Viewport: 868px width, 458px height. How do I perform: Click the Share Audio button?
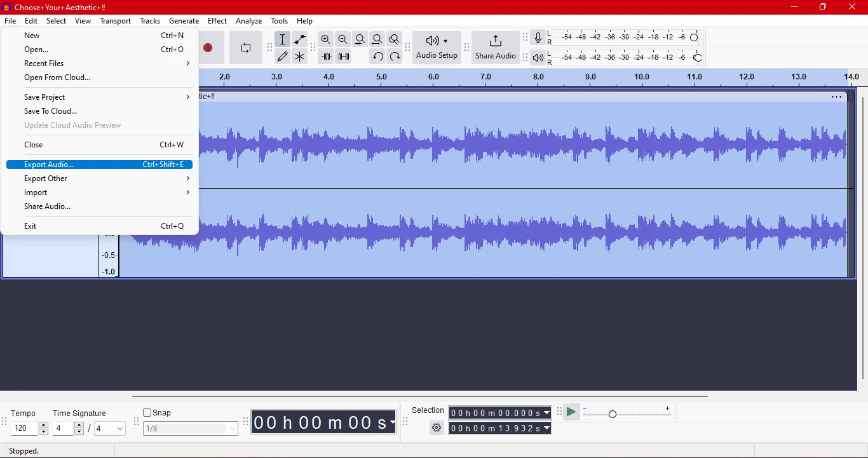496,48
